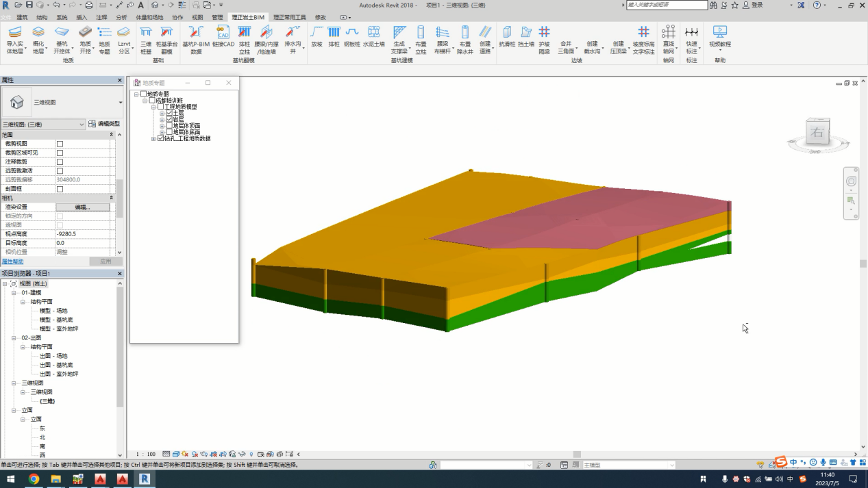Expand the 钻孔_工程地质数据 tree node
Viewport: 868px width, 488px height.
point(154,139)
